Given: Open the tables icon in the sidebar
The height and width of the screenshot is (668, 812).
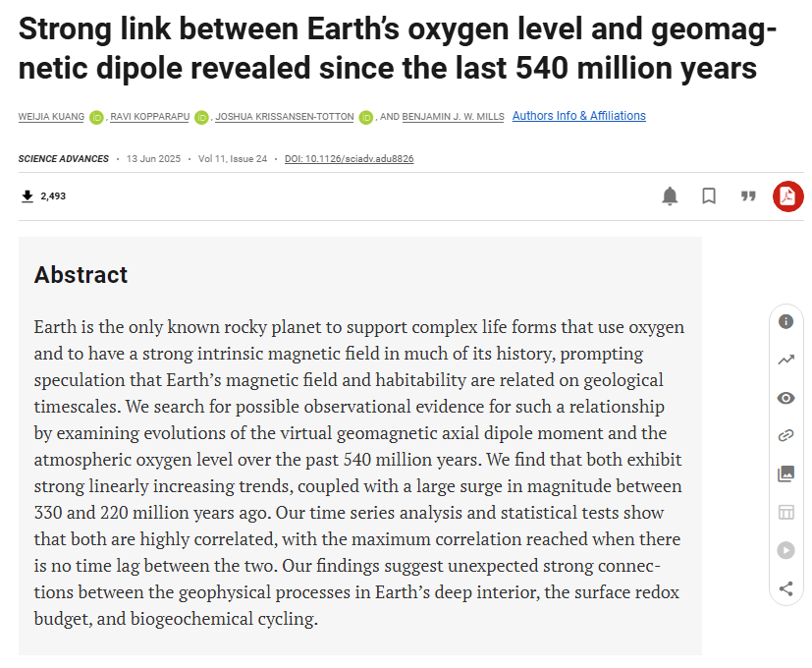Looking at the screenshot, I should [785, 512].
